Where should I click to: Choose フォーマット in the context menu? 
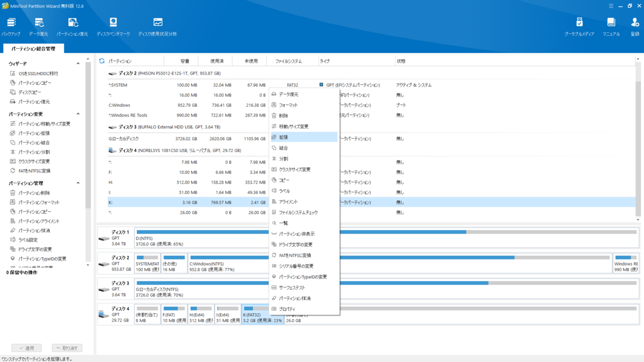tap(304, 105)
